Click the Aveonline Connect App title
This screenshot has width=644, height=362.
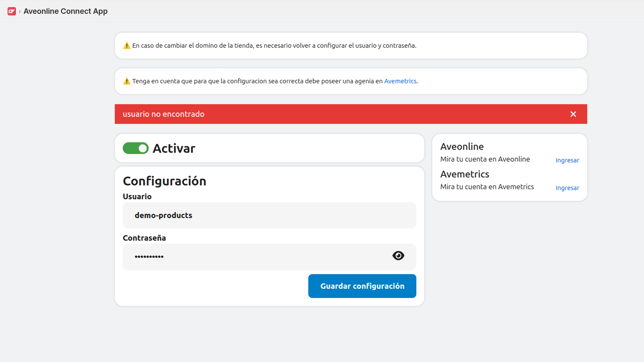coord(66,11)
